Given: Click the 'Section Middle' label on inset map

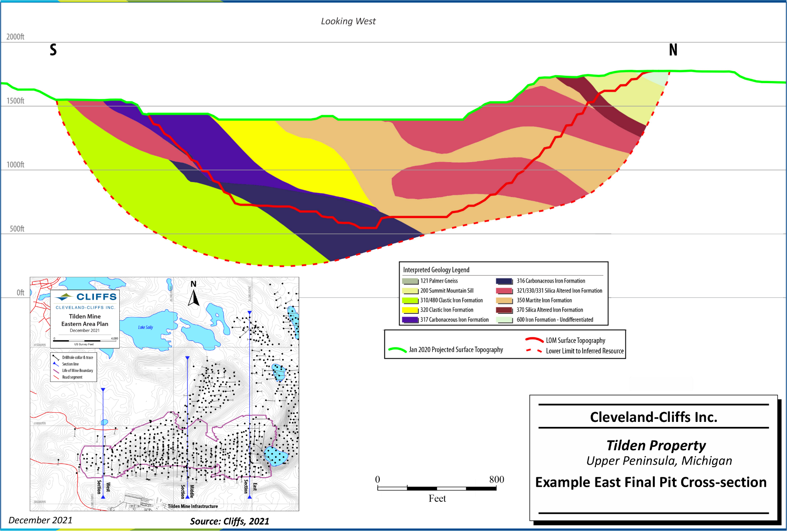Looking at the screenshot, I should [187, 491].
